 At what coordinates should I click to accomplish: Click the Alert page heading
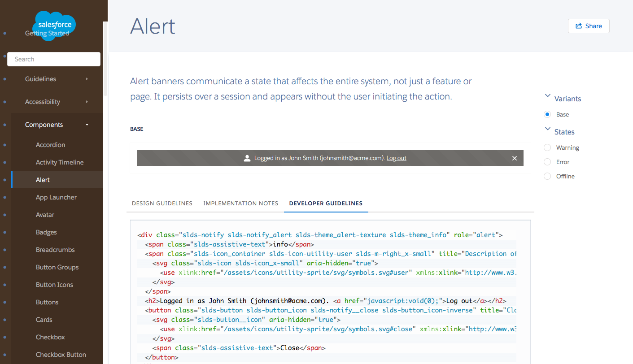pos(153,26)
